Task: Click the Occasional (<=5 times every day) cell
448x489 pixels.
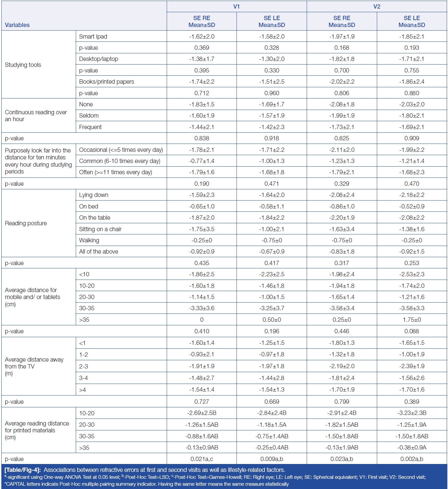Action: pos(121,150)
